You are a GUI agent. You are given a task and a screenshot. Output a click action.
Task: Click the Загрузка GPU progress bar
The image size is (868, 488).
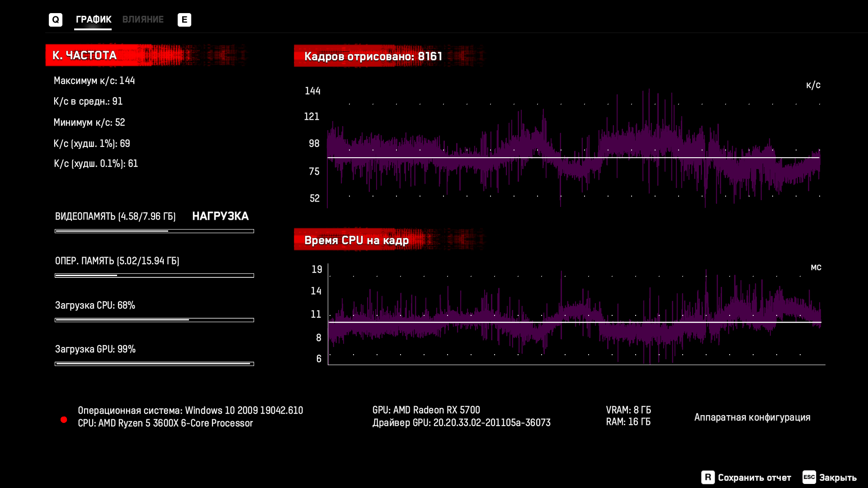click(154, 364)
